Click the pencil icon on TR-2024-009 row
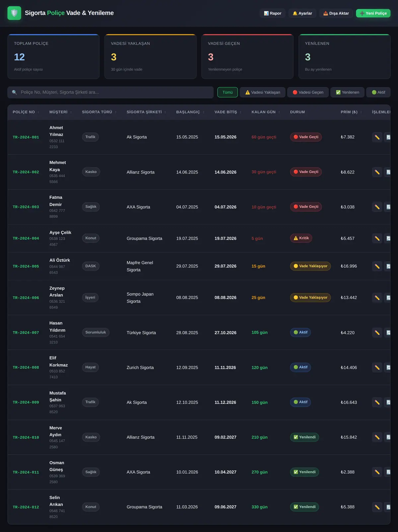Viewport: 398px width, 532px height. [x=377, y=402]
